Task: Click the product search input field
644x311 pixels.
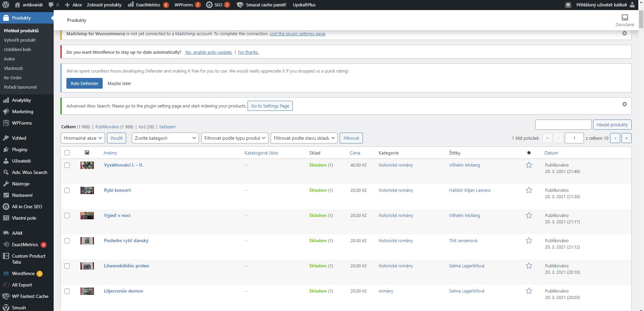Action: [563, 125]
